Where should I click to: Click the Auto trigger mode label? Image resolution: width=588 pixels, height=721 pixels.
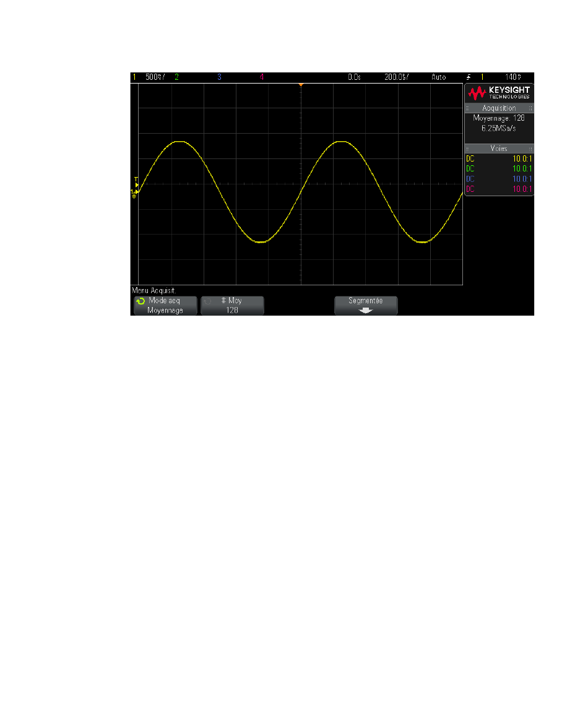439,77
